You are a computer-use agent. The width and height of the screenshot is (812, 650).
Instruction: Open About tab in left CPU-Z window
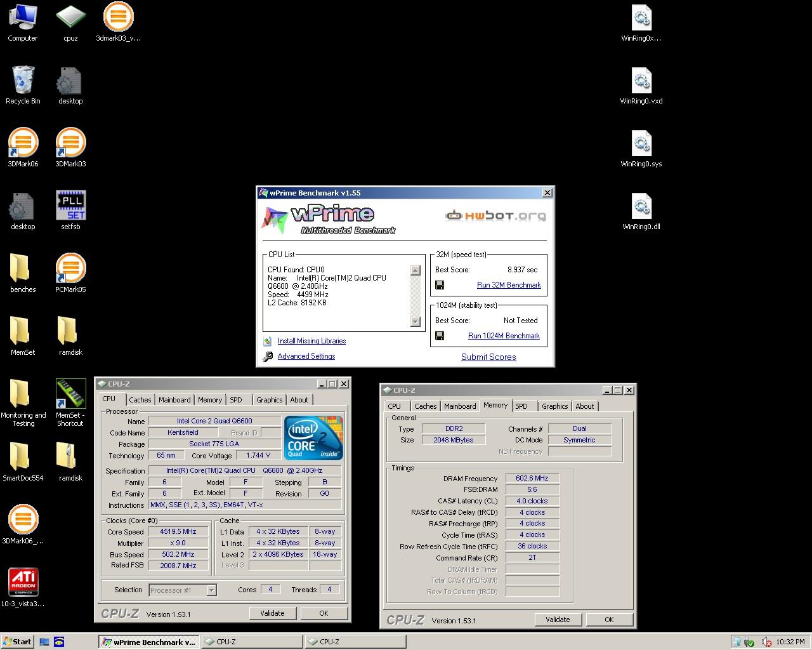[x=299, y=400]
